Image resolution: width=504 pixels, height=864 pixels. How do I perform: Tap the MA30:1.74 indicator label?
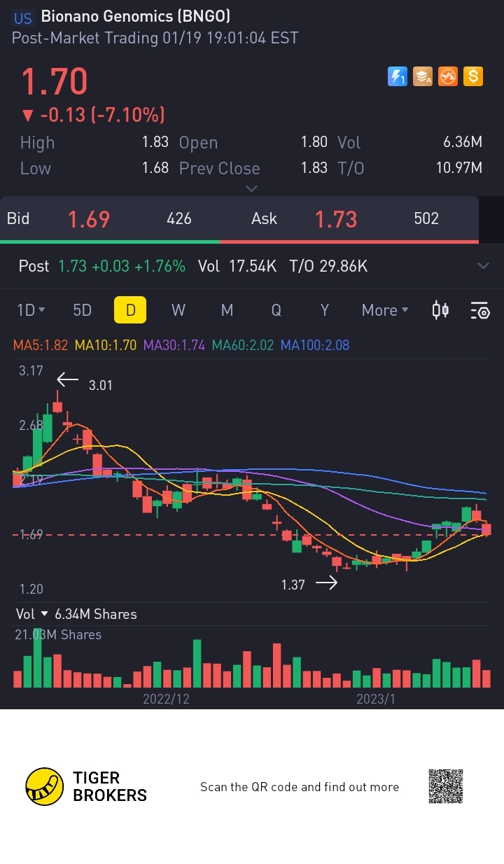[174, 344]
